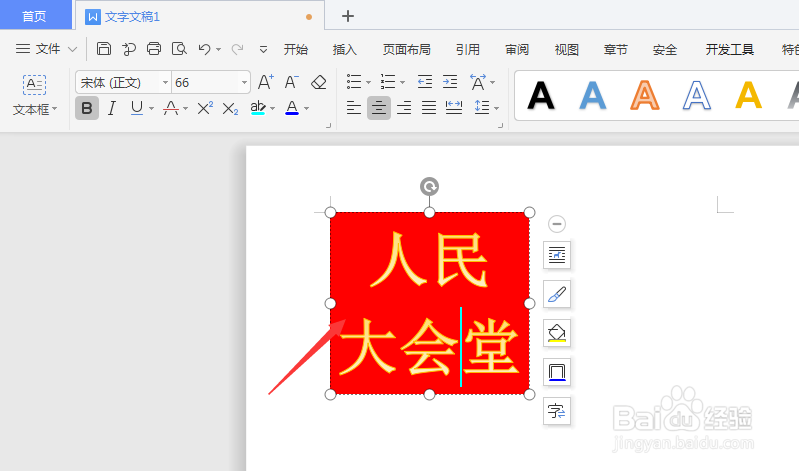
Task: Switch to the 开发工具 ribbon tab
Action: click(x=730, y=49)
